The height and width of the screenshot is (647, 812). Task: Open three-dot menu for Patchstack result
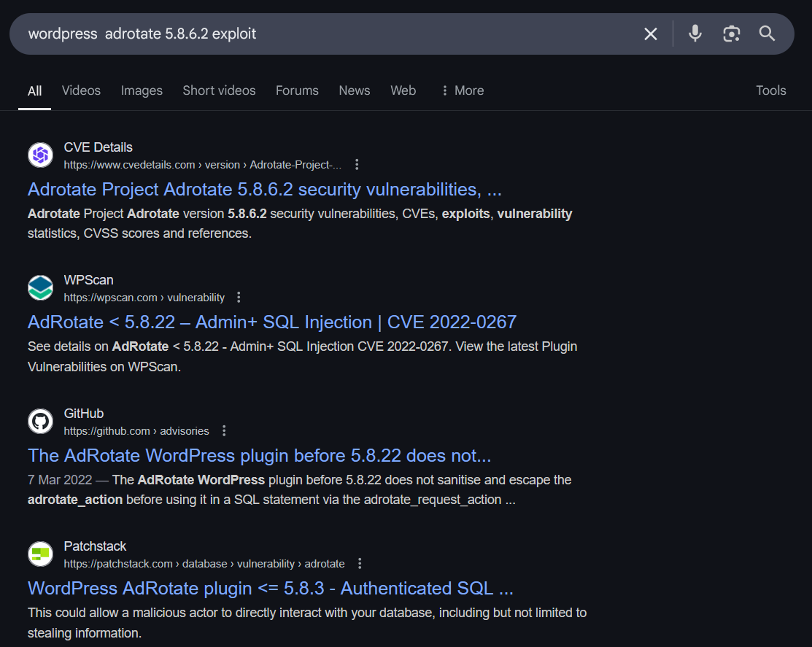pos(360,564)
